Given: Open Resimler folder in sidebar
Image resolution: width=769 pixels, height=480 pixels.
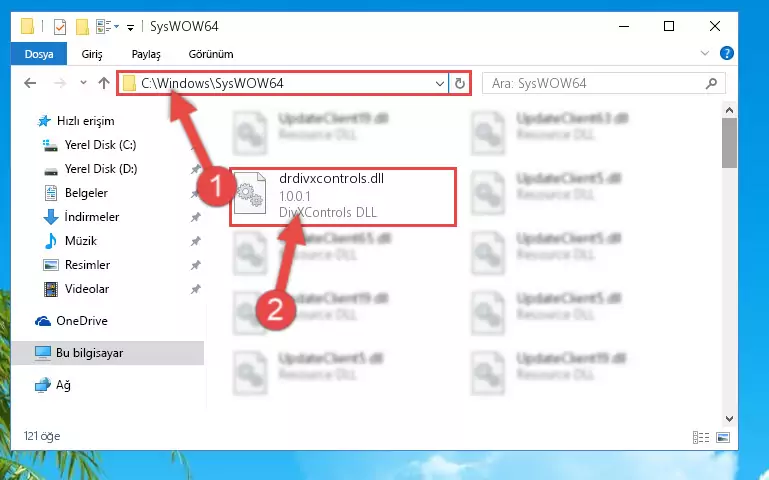Looking at the screenshot, I should (87, 265).
